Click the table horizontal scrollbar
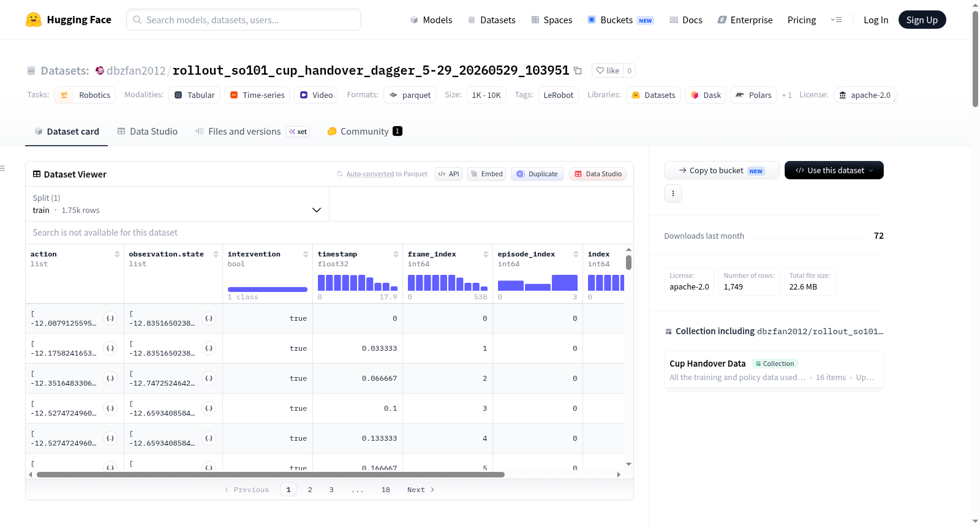980x527 pixels. [271, 474]
